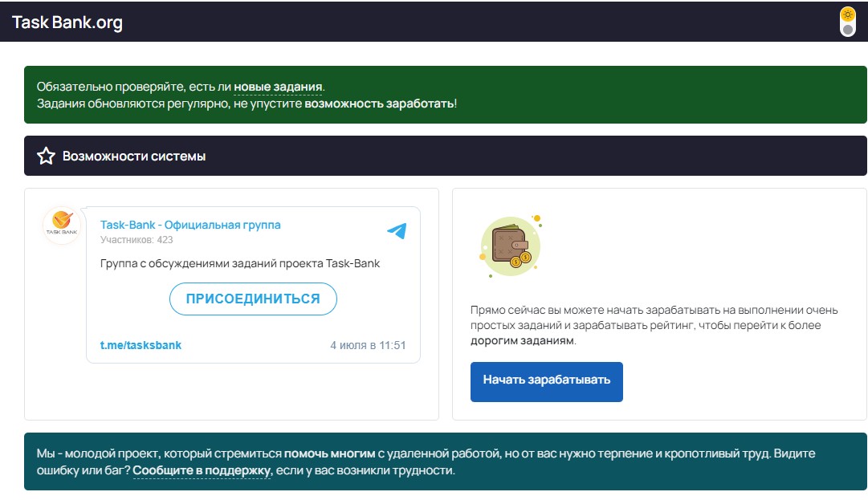Follow the новые задания link
The width and height of the screenshot is (868, 500).
coord(278,87)
